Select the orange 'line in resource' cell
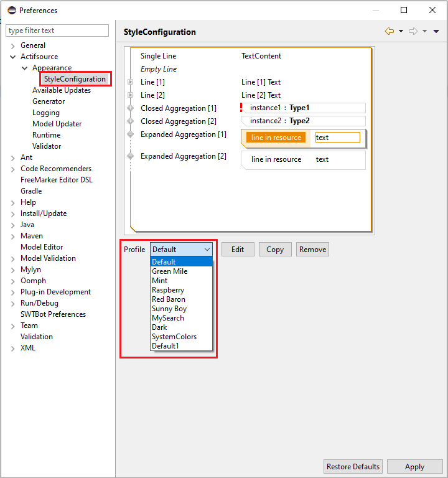 click(x=276, y=138)
